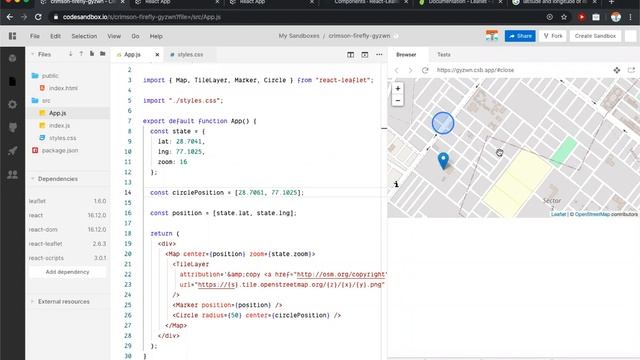The width and height of the screenshot is (640, 360).
Task: Open preview in new window icon
Action: (631, 70)
